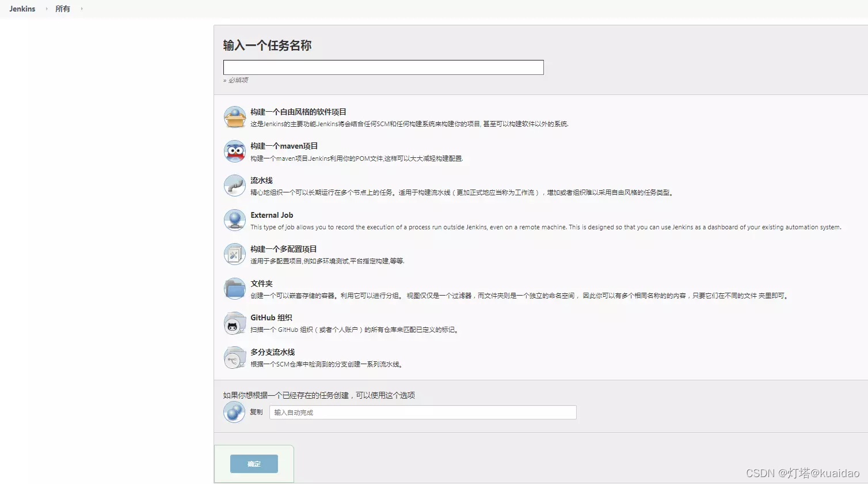Select the 文件夹 title text
The width and height of the screenshot is (868, 484).
[261, 283]
